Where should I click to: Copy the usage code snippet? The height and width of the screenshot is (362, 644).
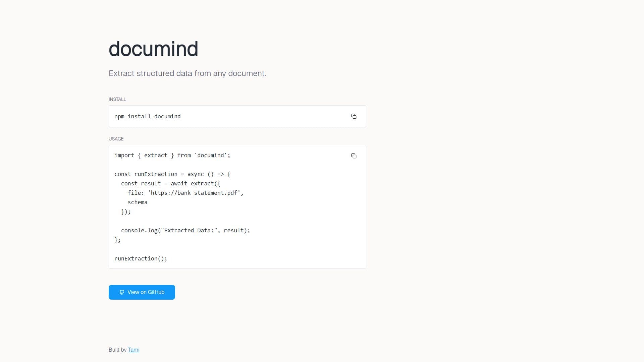(354, 156)
